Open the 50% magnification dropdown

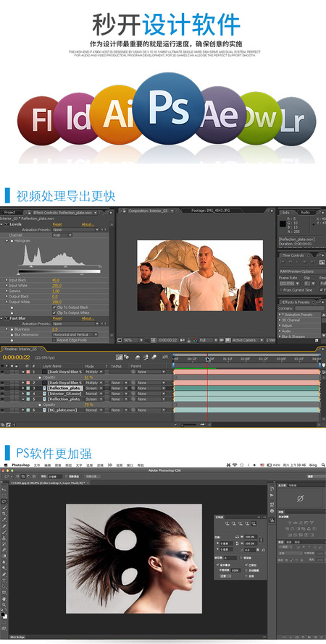(x=133, y=340)
